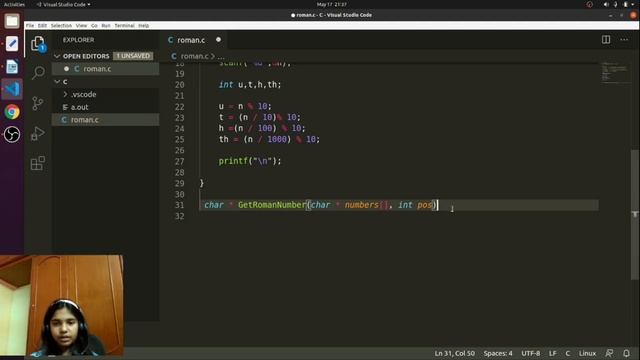The image size is (640, 360).
Task: Open the Extensions view
Action: click(x=38, y=163)
